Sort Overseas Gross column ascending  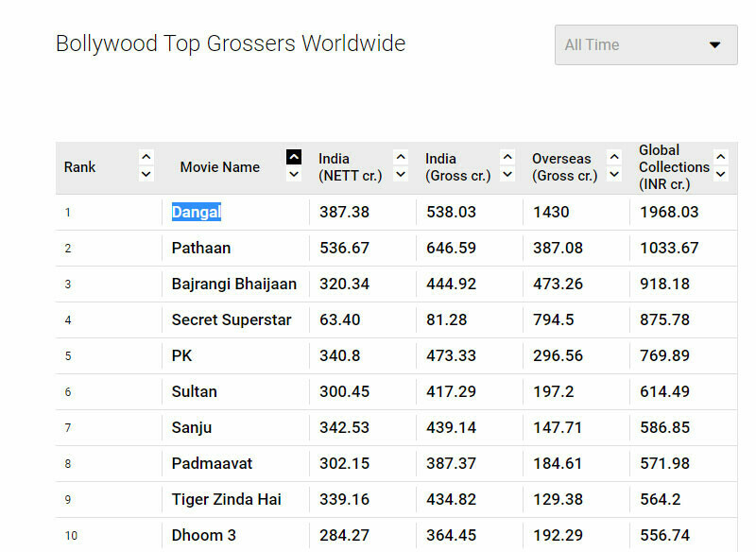(x=614, y=157)
